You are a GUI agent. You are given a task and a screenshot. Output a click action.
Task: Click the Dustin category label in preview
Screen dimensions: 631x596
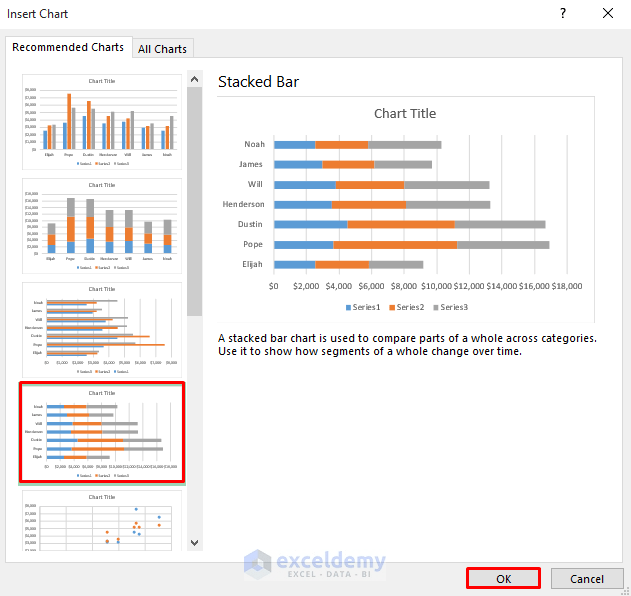[x=250, y=224]
